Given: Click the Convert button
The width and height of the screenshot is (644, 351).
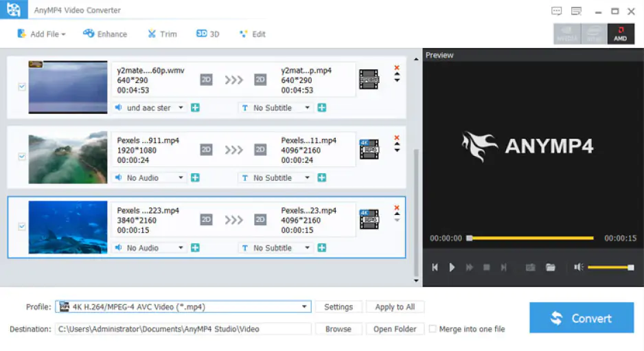Looking at the screenshot, I should (582, 318).
